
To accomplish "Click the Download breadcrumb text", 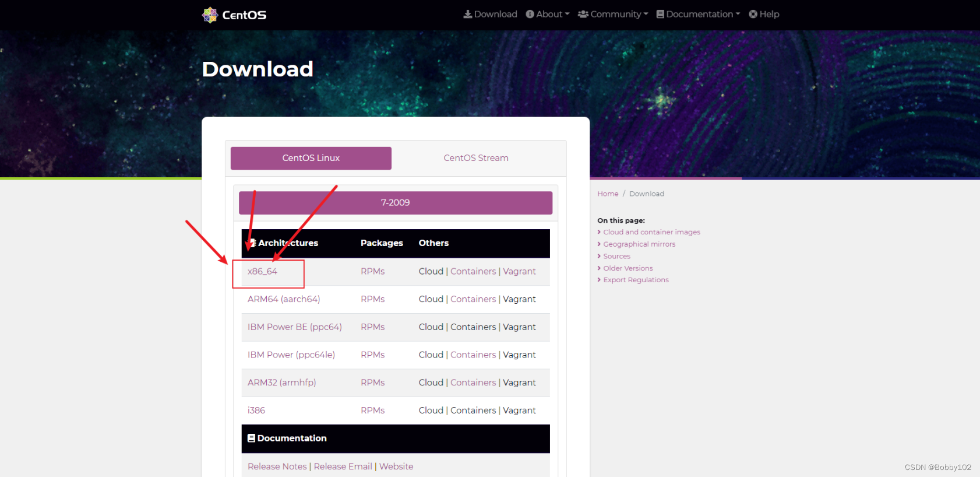I will [x=647, y=194].
